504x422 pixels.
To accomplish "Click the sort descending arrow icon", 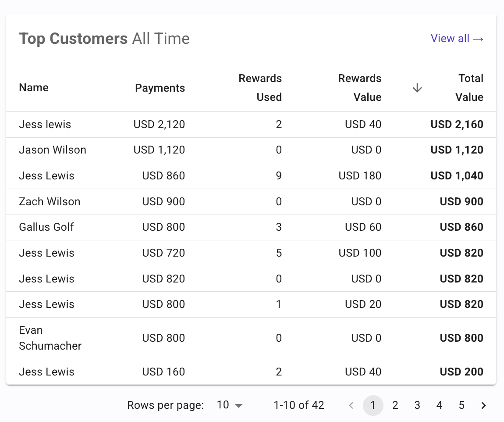I will click(417, 88).
